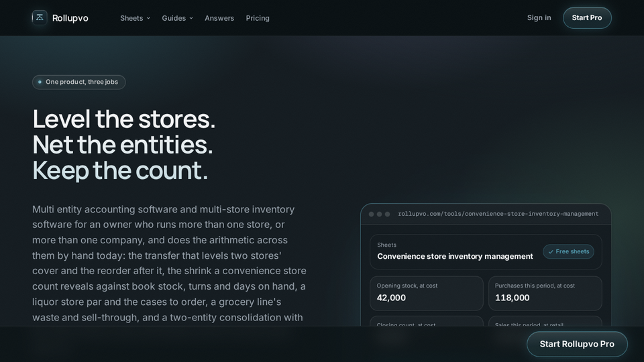Click the Convenience store inventory management title
The height and width of the screenshot is (362, 644).
point(455,257)
